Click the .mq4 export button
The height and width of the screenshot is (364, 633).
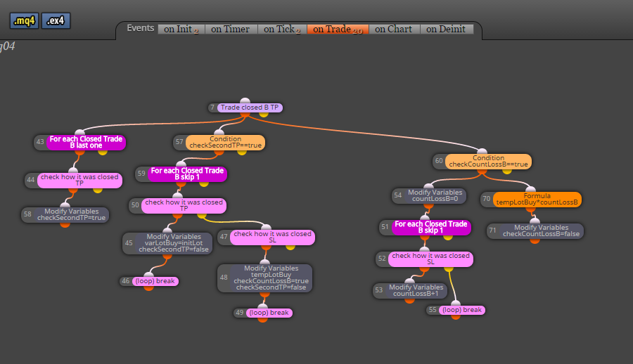point(24,20)
